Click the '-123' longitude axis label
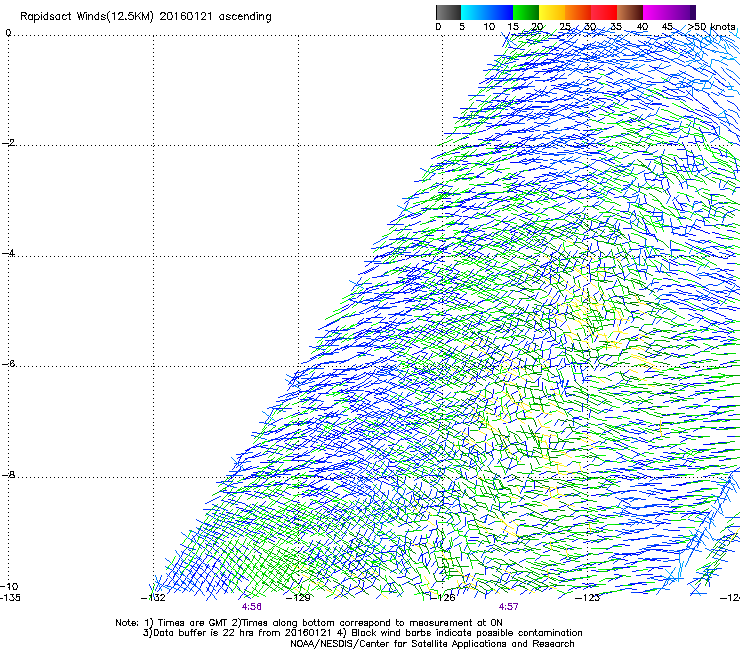The width and height of the screenshot is (740, 650). coord(588,598)
